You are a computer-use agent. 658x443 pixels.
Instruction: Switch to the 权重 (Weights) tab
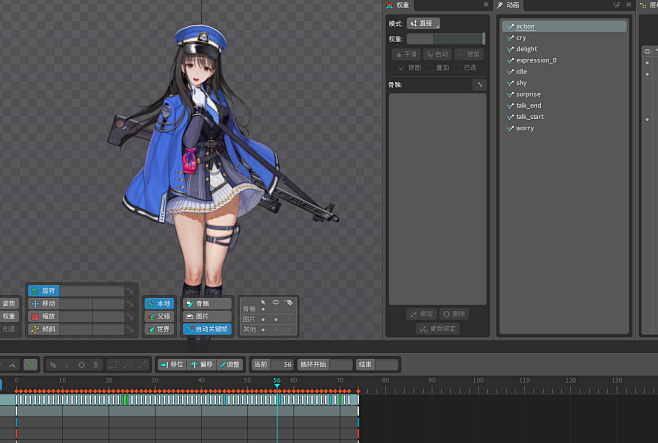399,5
